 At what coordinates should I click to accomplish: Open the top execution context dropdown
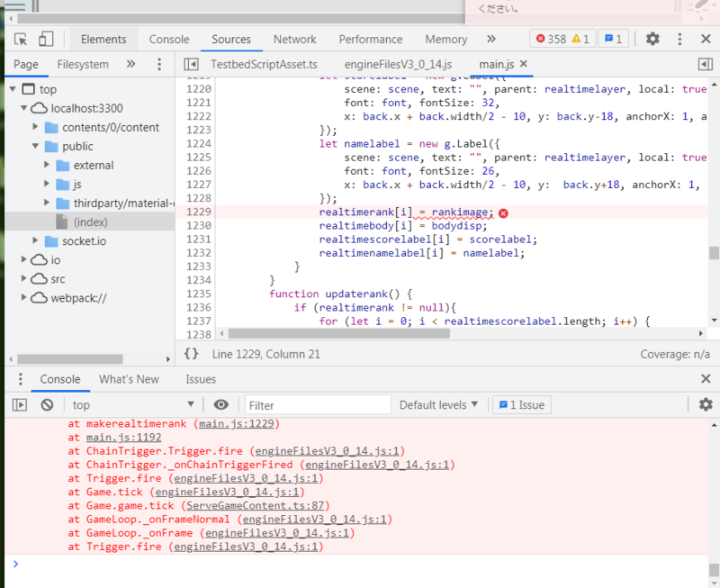click(133, 405)
